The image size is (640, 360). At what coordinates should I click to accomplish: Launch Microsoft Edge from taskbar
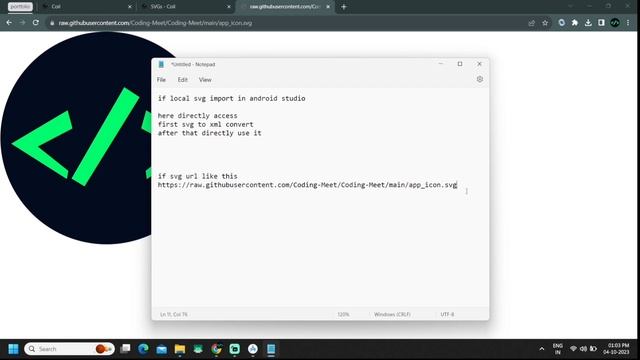click(x=143, y=349)
